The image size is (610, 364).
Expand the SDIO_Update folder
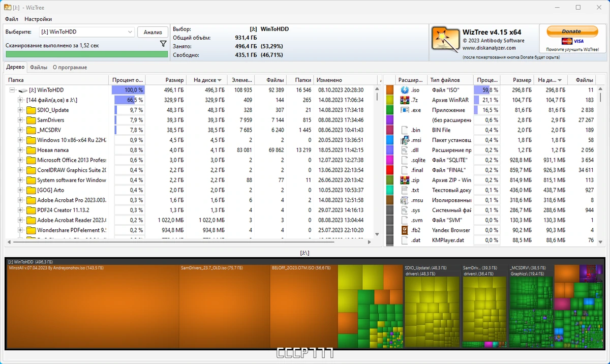[x=21, y=110]
